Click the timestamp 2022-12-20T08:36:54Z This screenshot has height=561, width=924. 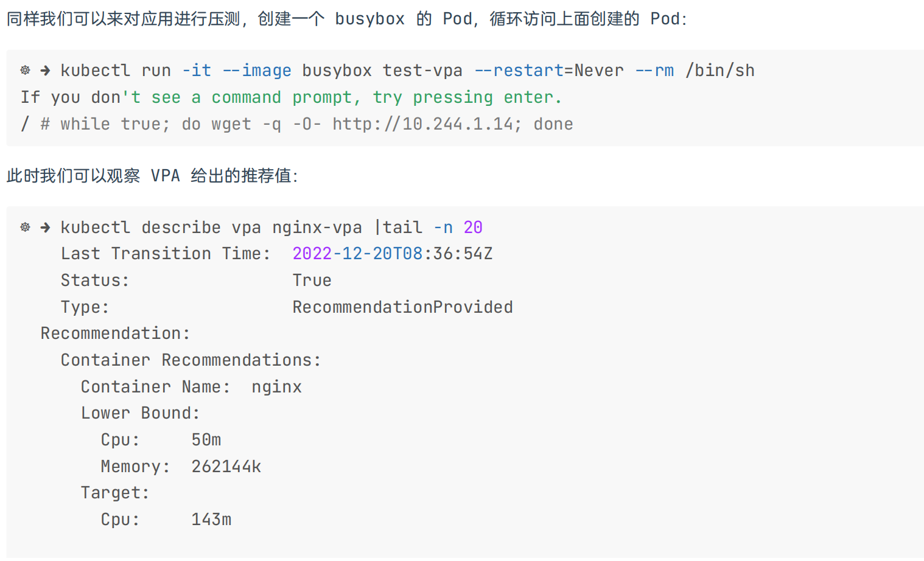coord(393,254)
